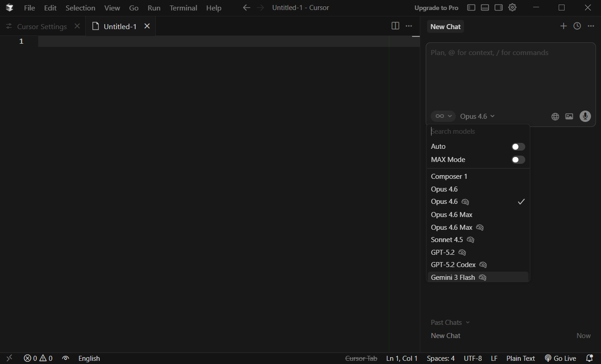601x364 pixels.
Task: Enable the MAX Mode switch
Action: [518, 160]
